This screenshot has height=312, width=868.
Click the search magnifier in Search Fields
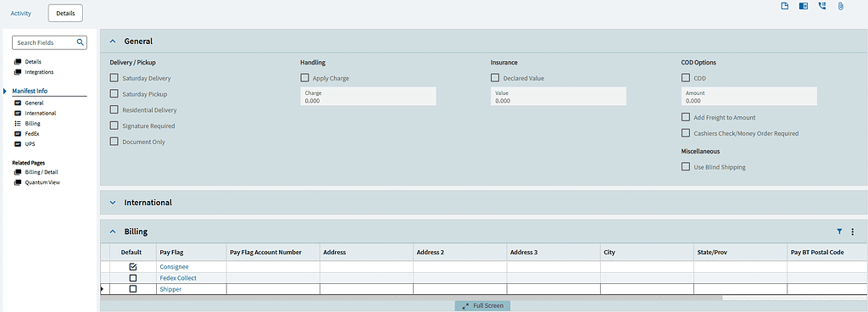click(x=80, y=42)
